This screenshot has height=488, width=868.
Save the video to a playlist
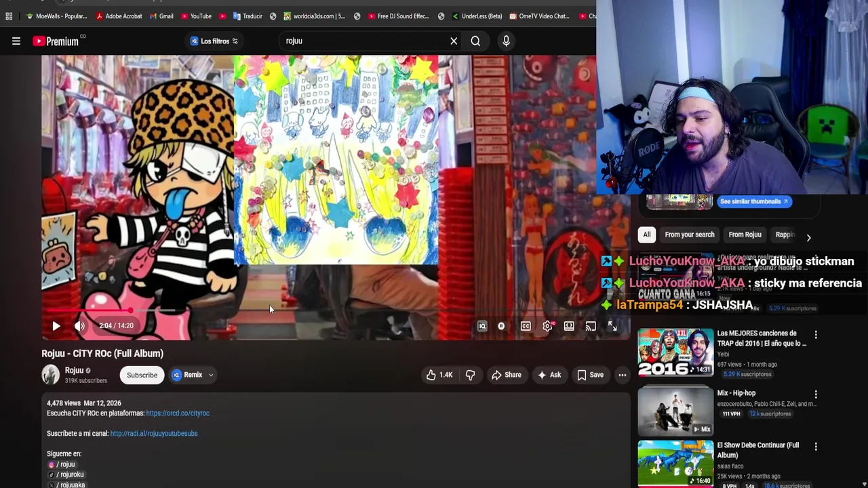589,375
